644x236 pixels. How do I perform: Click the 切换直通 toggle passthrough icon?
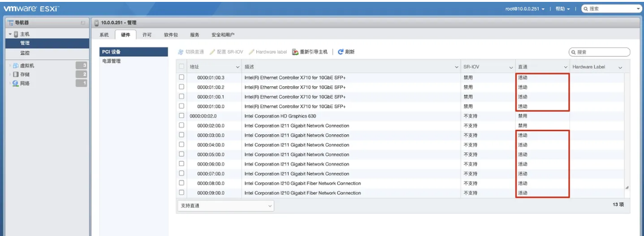click(181, 52)
